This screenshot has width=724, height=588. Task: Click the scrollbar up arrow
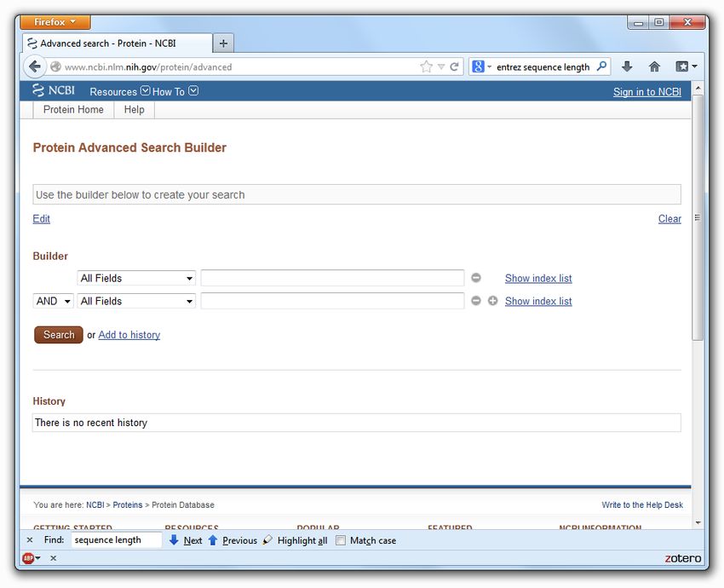pyautogui.click(x=698, y=87)
